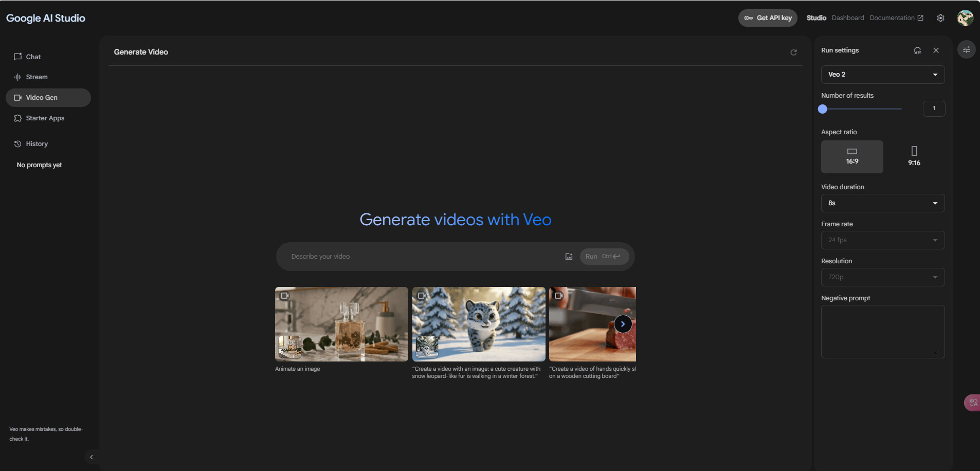The height and width of the screenshot is (471, 980).
Task: Open the Frame rate 24 fps dropdown
Action: pyautogui.click(x=883, y=240)
